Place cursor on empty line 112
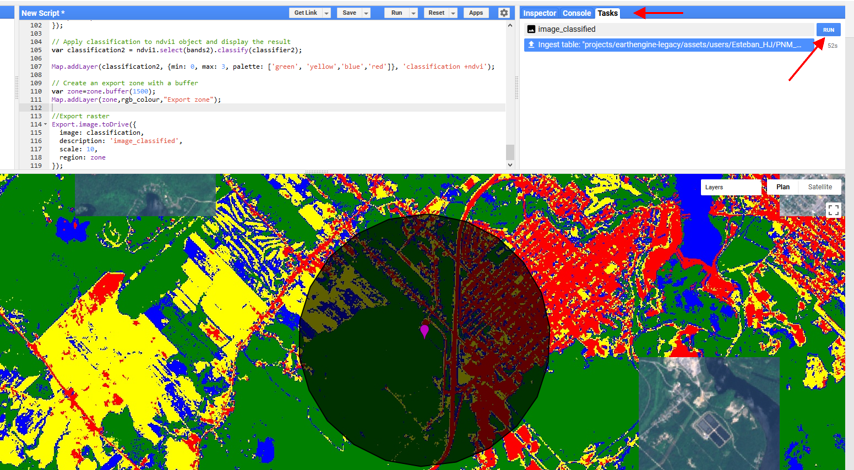 278,108
